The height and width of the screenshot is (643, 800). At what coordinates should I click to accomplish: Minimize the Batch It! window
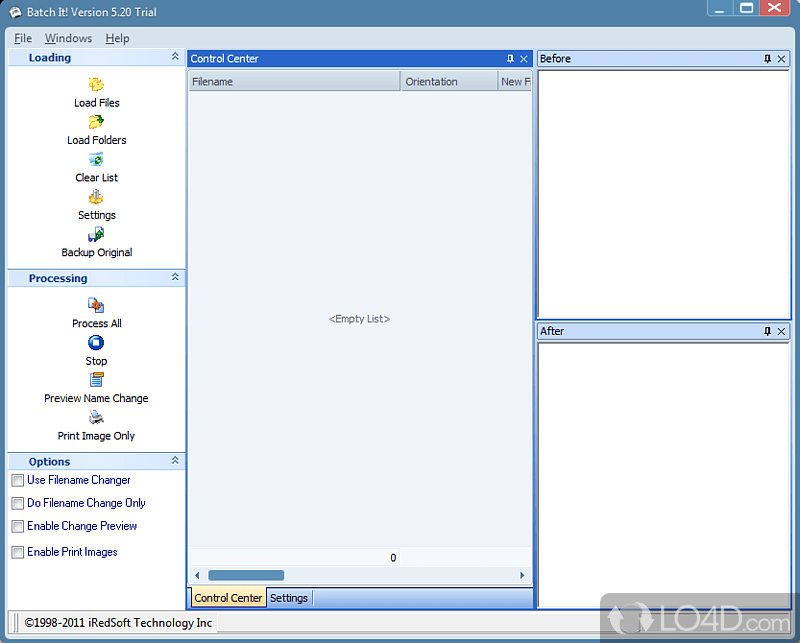pyautogui.click(x=720, y=8)
